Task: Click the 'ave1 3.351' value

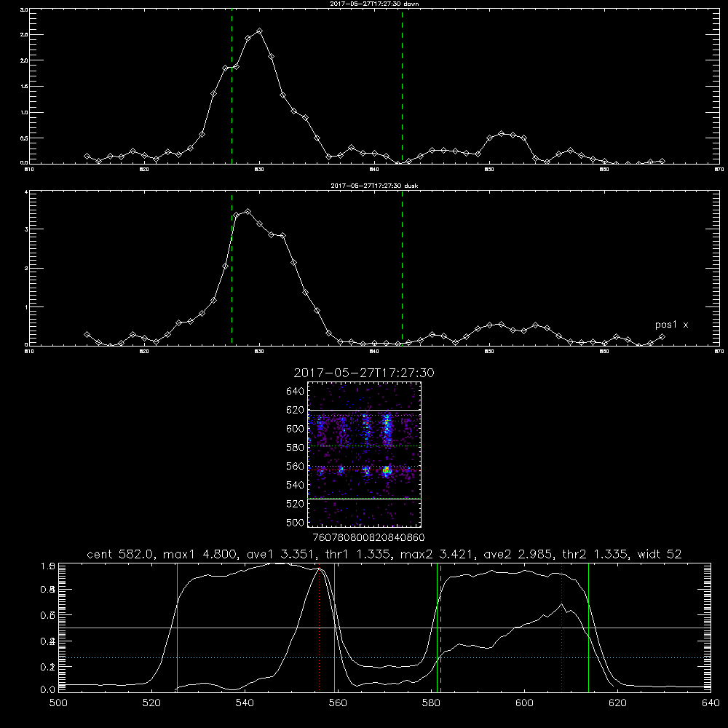Action: [x=282, y=554]
